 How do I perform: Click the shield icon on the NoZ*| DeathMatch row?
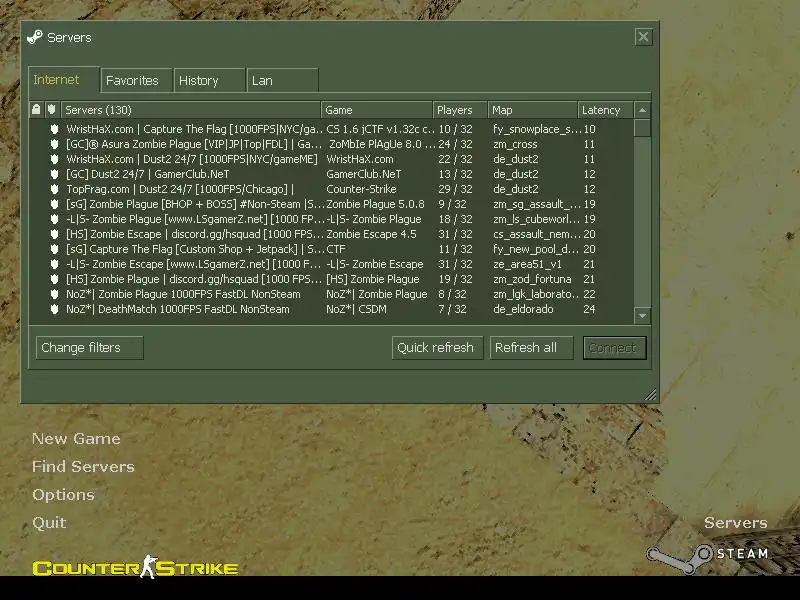55,309
